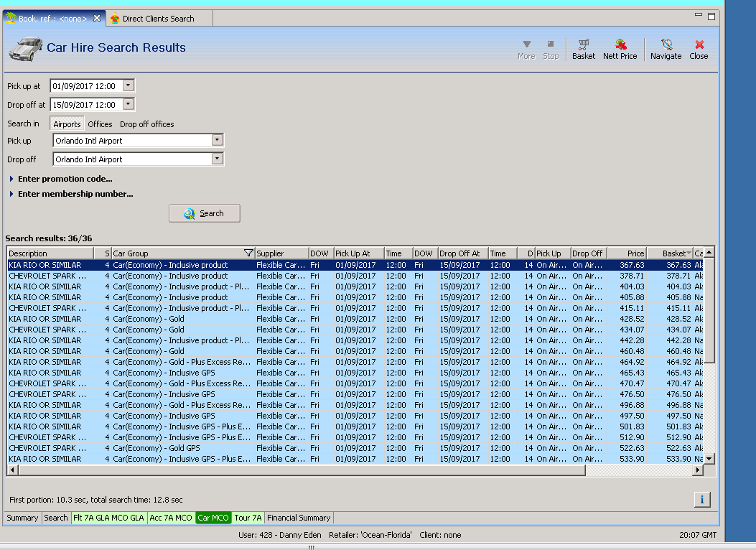This screenshot has width=756, height=550.
Task: Switch search to Offices option
Action: [x=100, y=124]
